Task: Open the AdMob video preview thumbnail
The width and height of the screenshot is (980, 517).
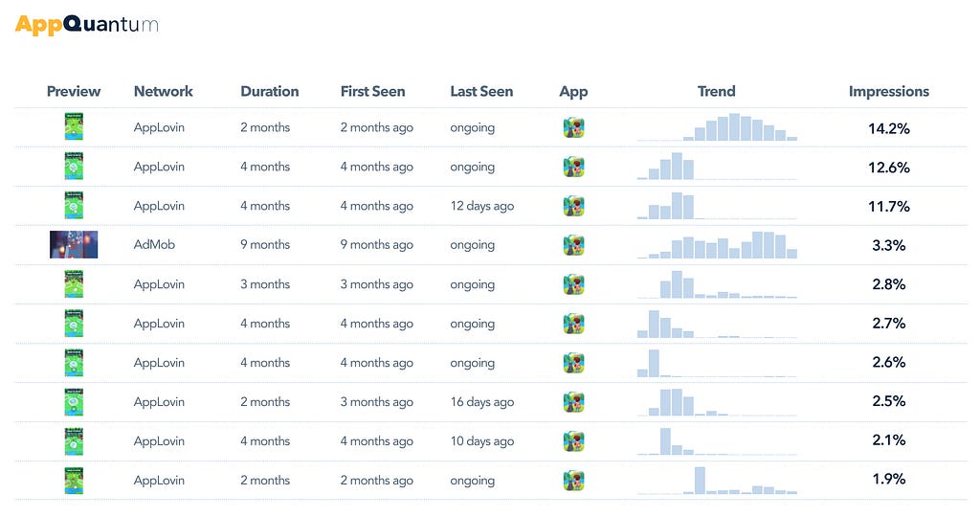Action: (x=74, y=244)
